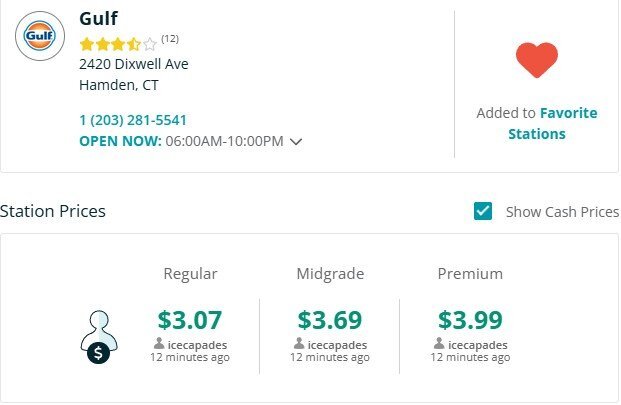Click the 2420 Dixwell Ave address

[134, 64]
